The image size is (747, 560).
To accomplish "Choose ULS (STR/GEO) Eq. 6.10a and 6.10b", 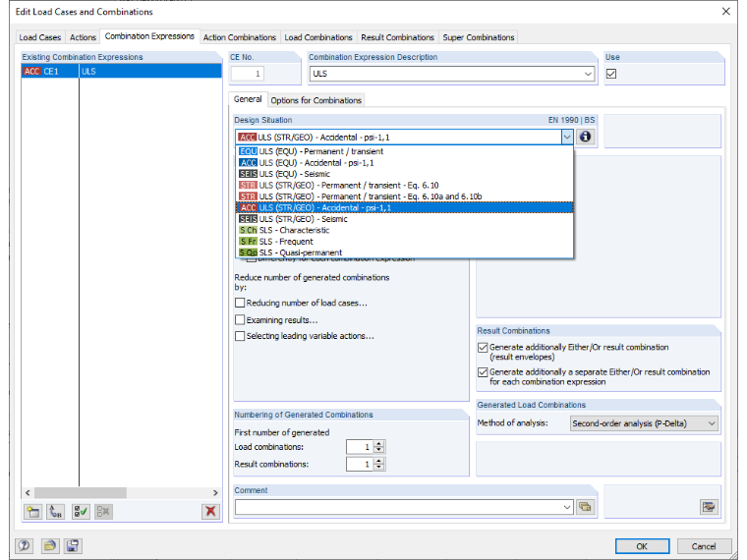I will [x=405, y=196].
